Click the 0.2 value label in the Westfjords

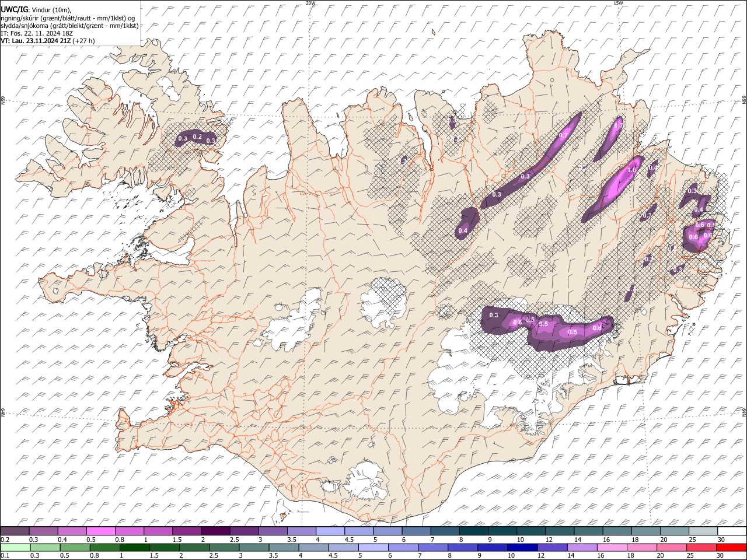[197, 137]
